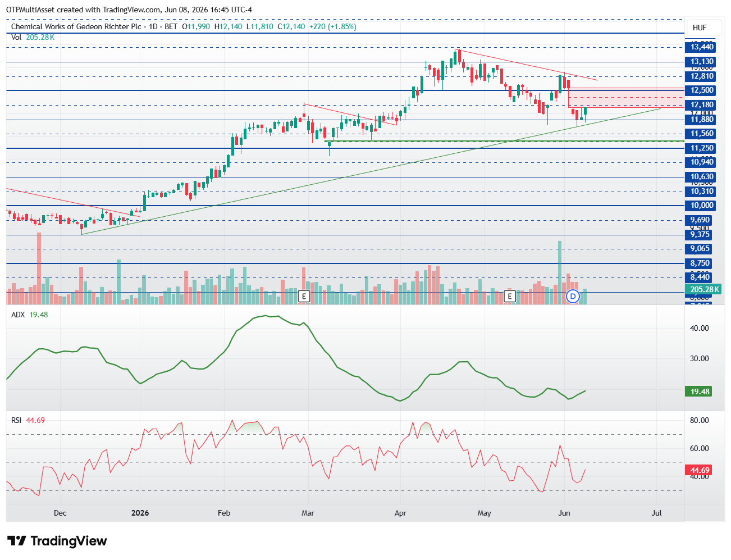
Task: Click the HUF currency label
Action: (x=700, y=28)
